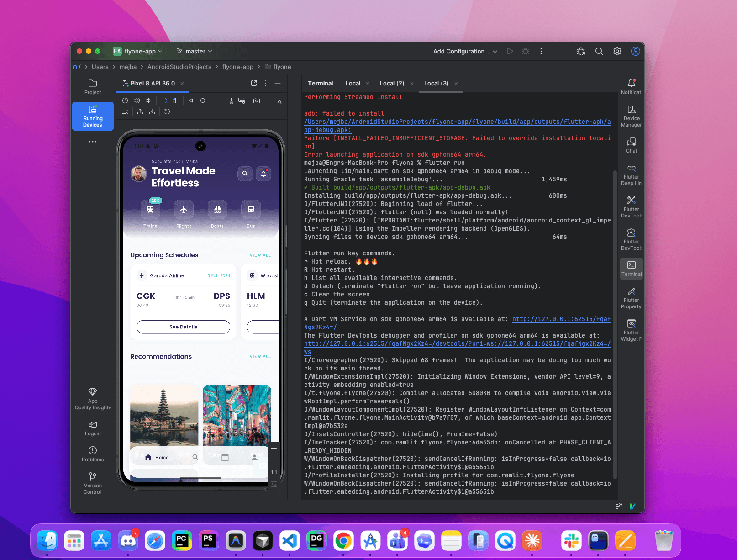Viewport: 737px width, 560px height.
Task: Tap the Flights category in emulator app
Action: 184,214
